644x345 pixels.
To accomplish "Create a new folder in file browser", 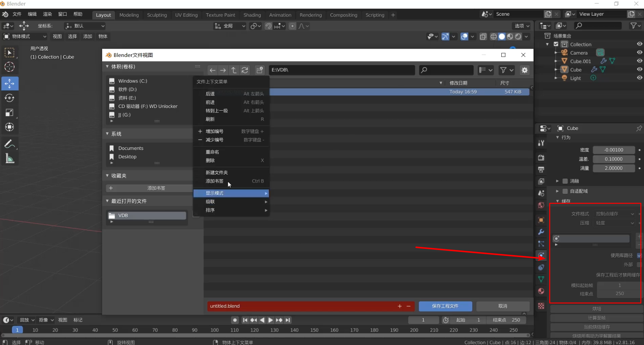I will pyautogui.click(x=260, y=70).
